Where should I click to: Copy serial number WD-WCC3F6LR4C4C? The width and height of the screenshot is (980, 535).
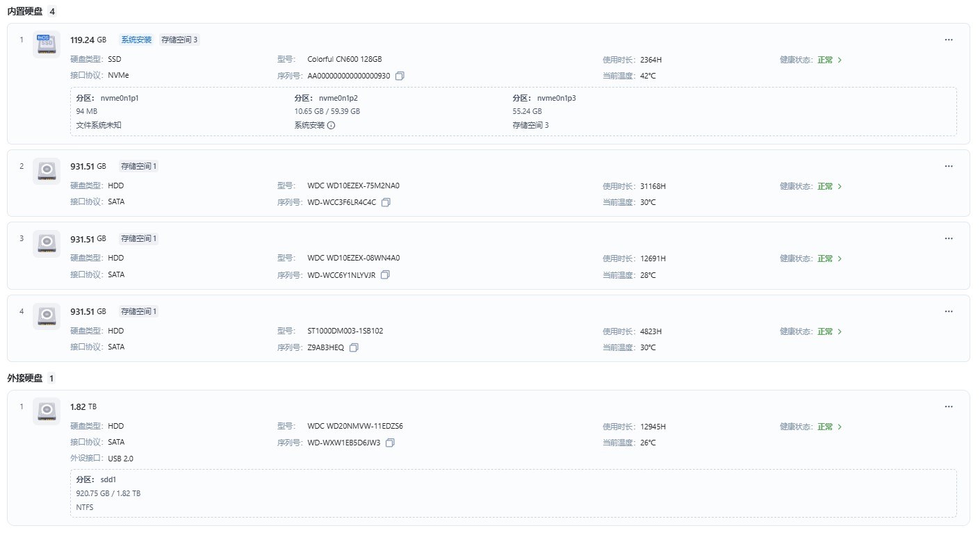click(386, 202)
